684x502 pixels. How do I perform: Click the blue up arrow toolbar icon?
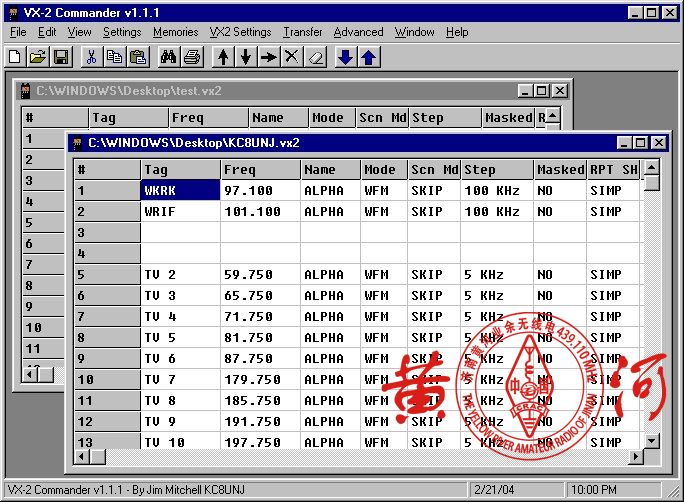(368, 57)
